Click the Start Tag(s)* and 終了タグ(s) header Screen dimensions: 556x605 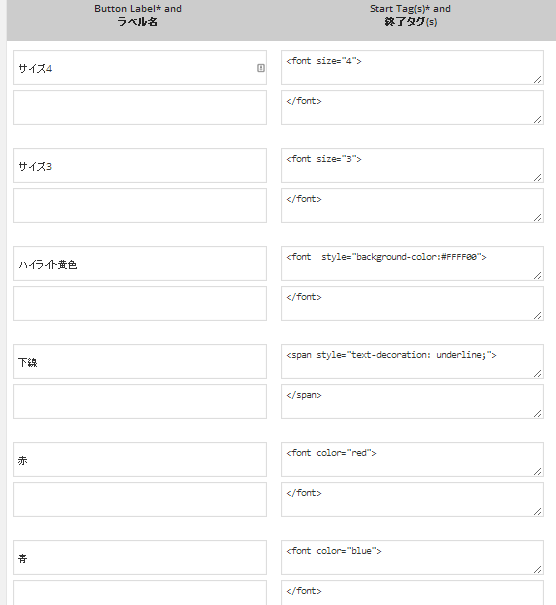pyautogui.click(x=410, y=15)
